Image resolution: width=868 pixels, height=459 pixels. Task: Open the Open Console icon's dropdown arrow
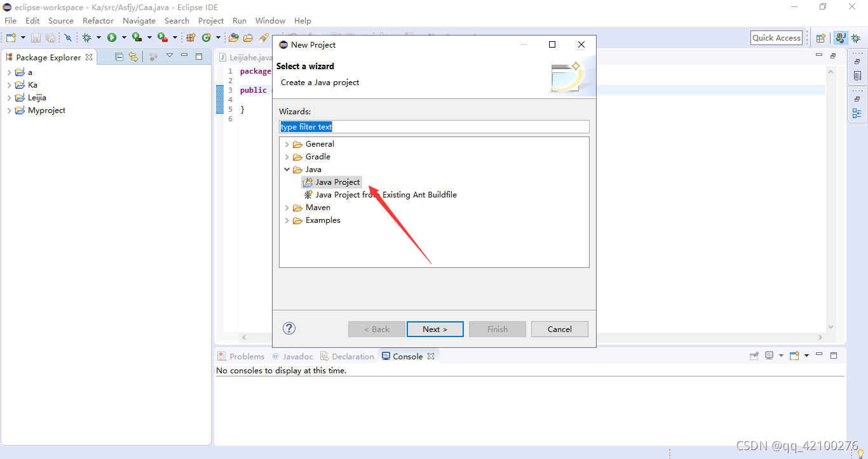(806, 356)
